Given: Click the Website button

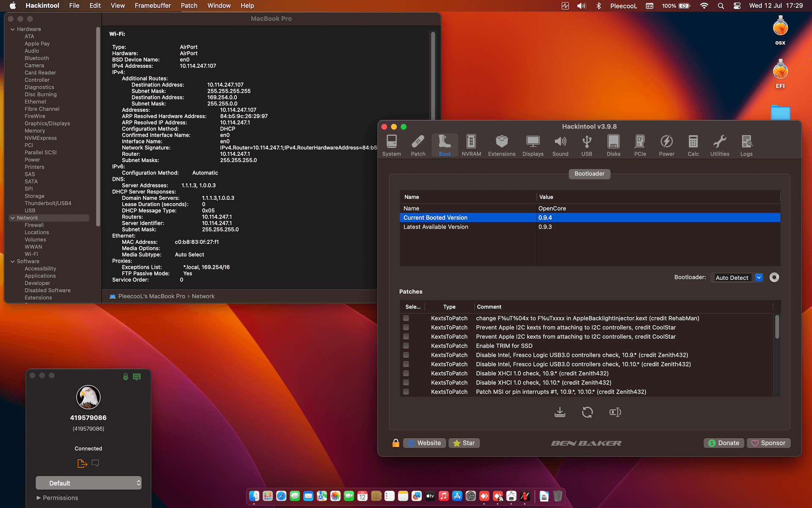Looking at the screenshot, I should click(424, 443).
